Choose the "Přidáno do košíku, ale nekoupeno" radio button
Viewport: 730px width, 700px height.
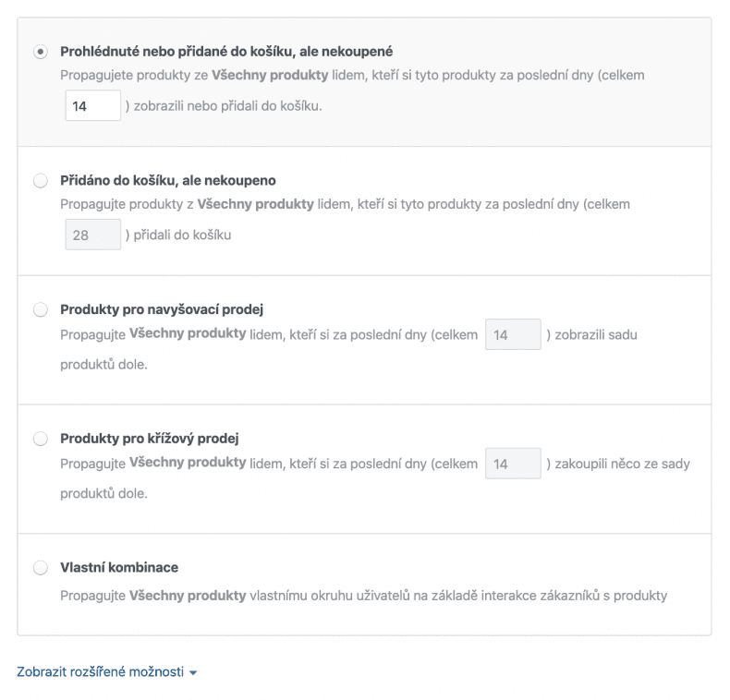click(41, 181)
